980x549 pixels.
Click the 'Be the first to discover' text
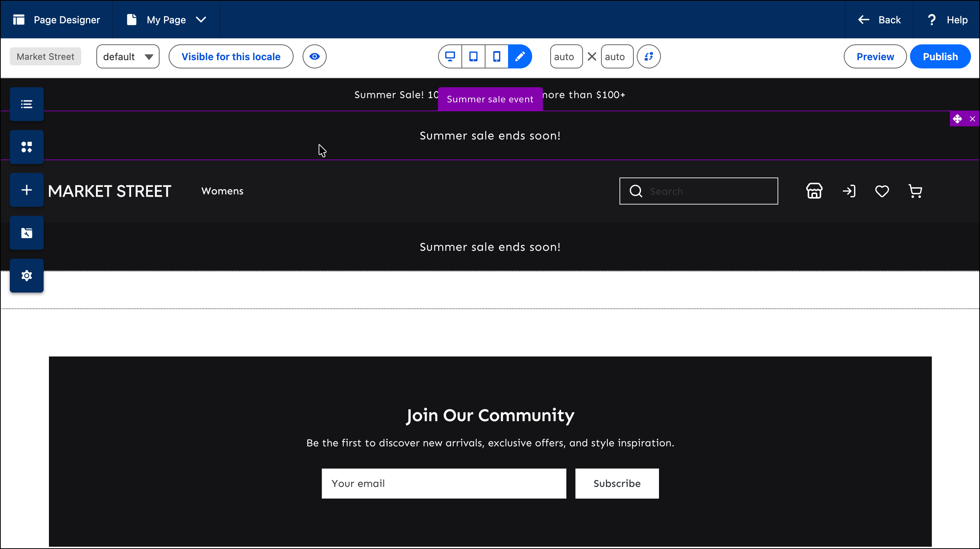coord(490,443)
